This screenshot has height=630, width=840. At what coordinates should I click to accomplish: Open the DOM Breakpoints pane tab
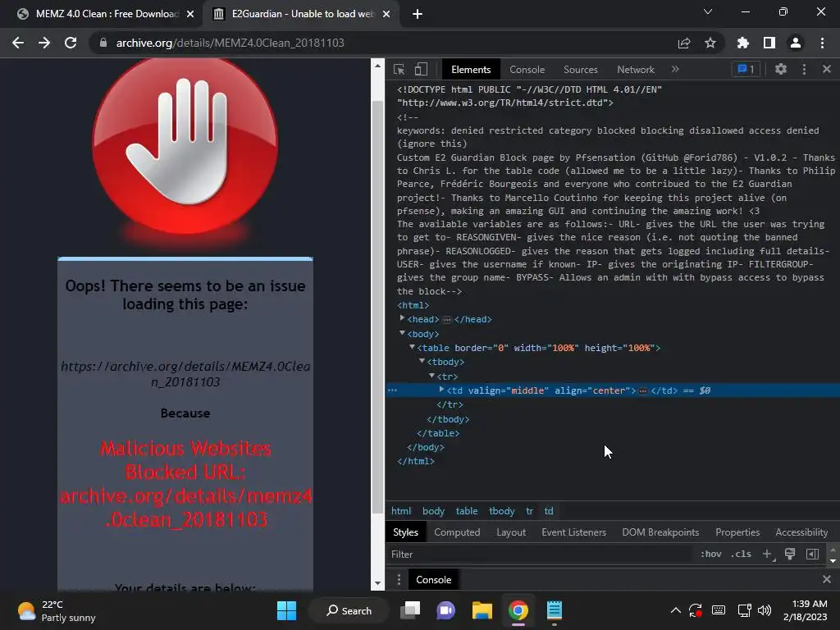click(660, 532)
